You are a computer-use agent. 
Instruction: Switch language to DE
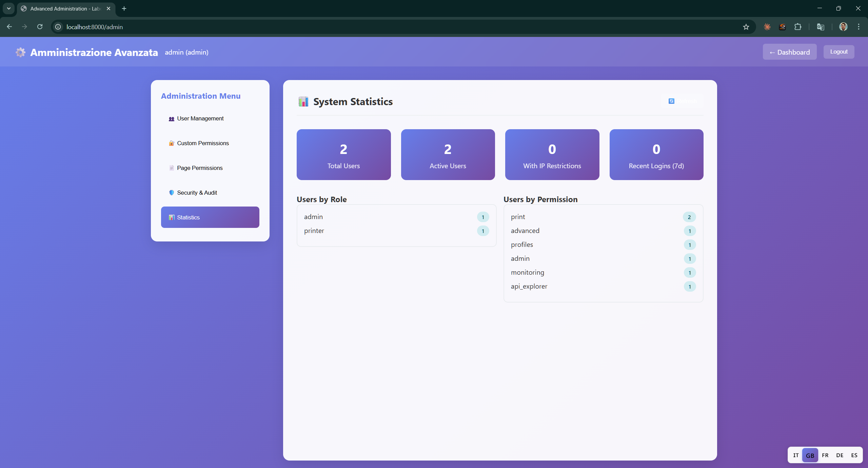(840, 455)
